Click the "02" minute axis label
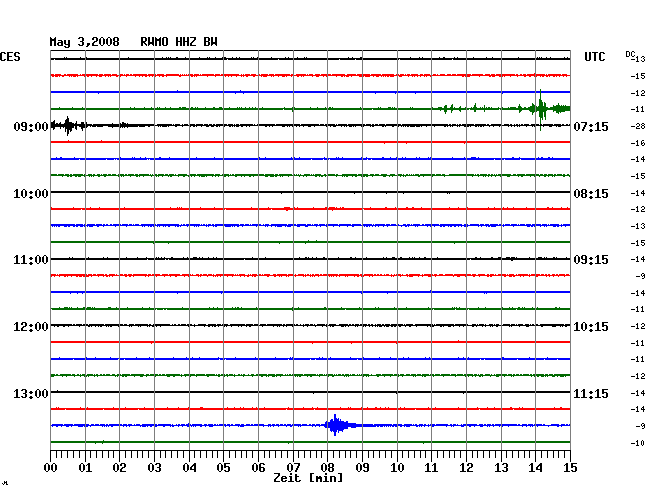650x494 pixels. point(119,467)
